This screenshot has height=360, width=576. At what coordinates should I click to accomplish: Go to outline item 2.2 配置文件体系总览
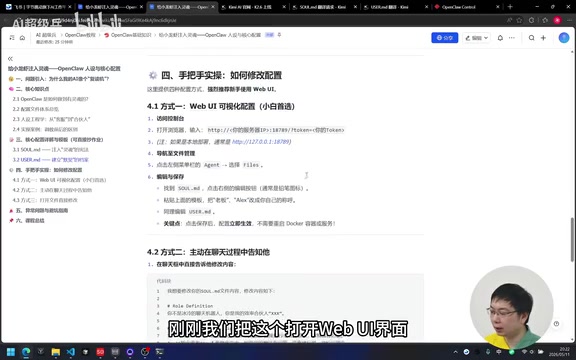coord(36,109)
